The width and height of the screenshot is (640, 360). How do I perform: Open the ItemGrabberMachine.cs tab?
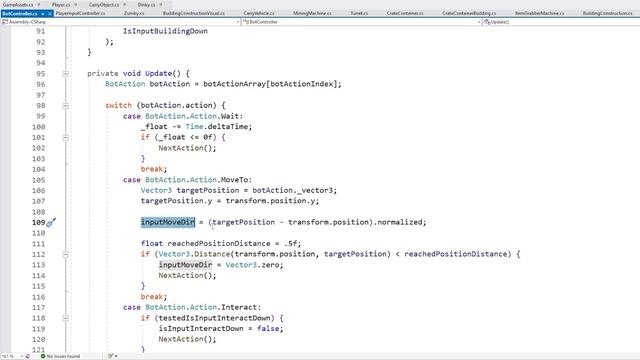539,13
